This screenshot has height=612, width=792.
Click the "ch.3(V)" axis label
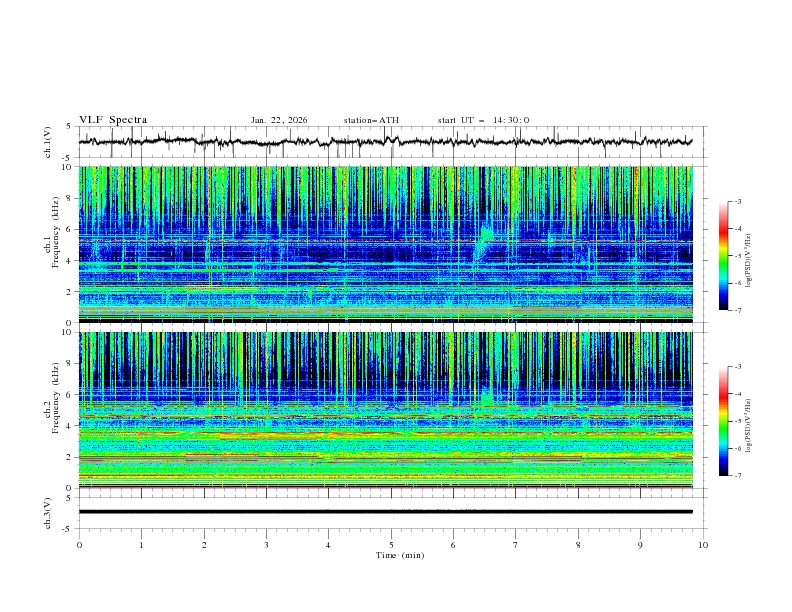48,513
